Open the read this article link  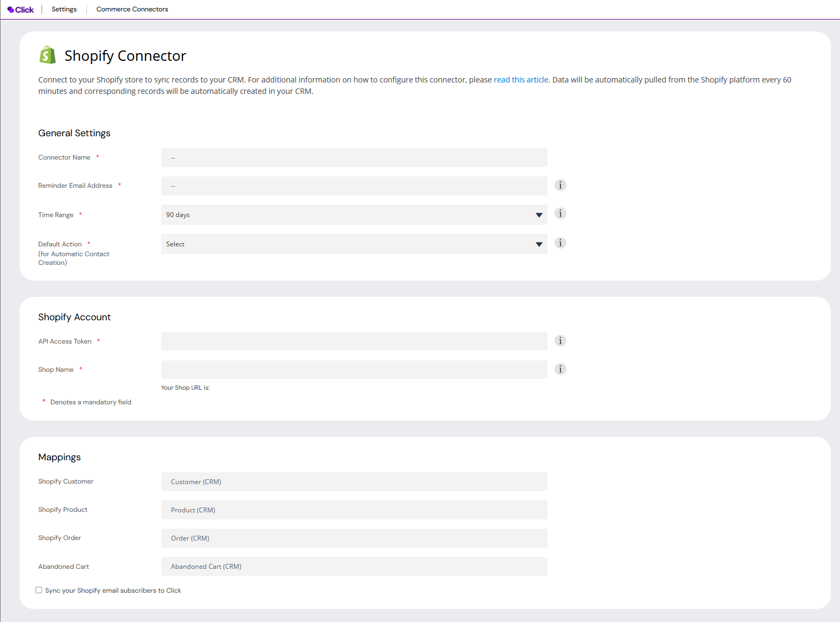point(521,80)
